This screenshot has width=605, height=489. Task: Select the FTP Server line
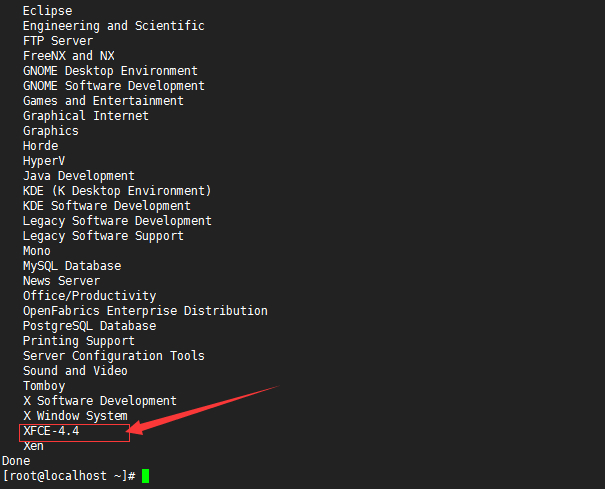[x=58, y=41]
